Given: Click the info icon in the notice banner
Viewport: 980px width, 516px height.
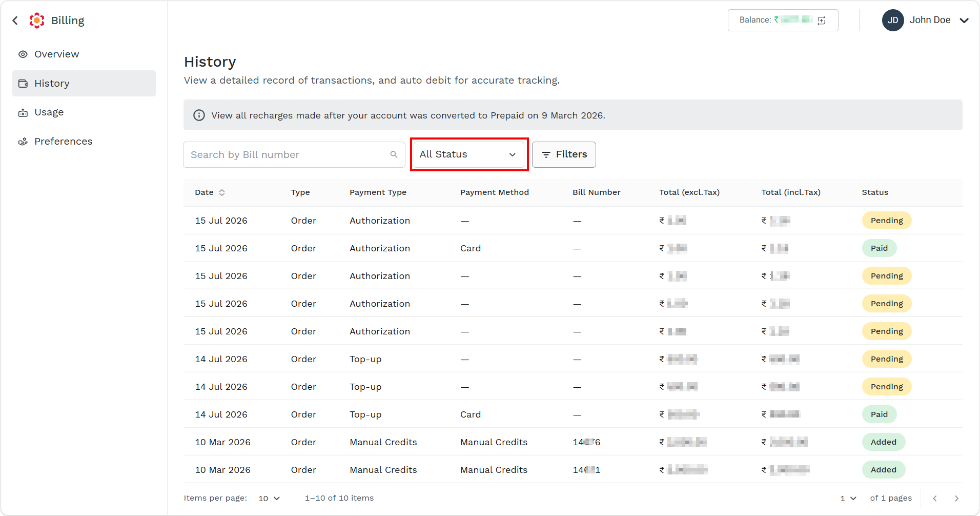Looking at the screenshot, I should [x=199, y=115].
